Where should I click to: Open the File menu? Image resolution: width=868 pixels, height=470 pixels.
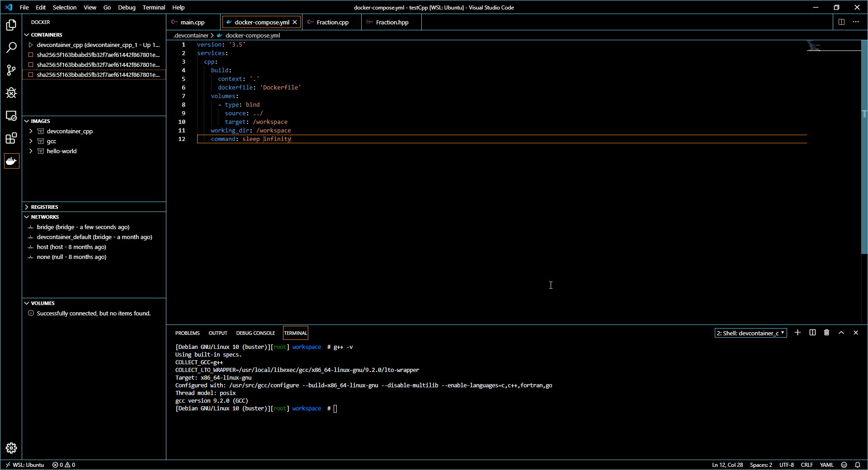[x=24, y=7]
